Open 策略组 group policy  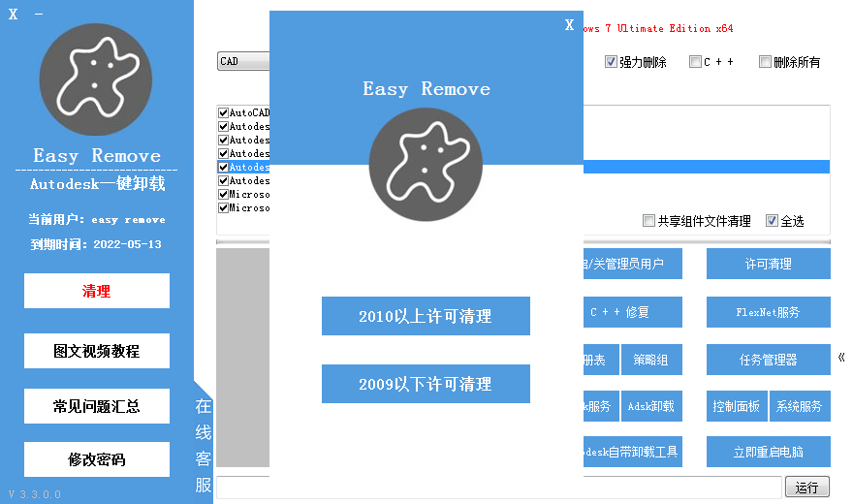pos(651,360)
